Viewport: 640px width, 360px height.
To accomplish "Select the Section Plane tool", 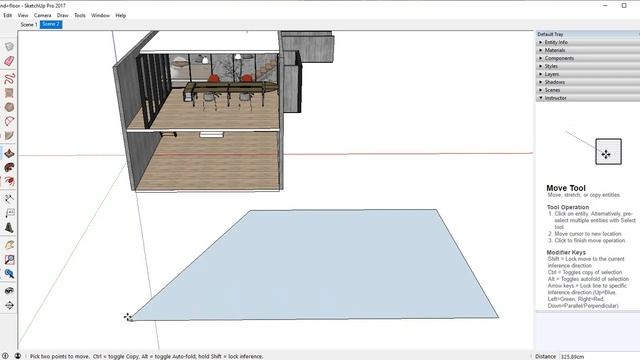I will [9, 305].
